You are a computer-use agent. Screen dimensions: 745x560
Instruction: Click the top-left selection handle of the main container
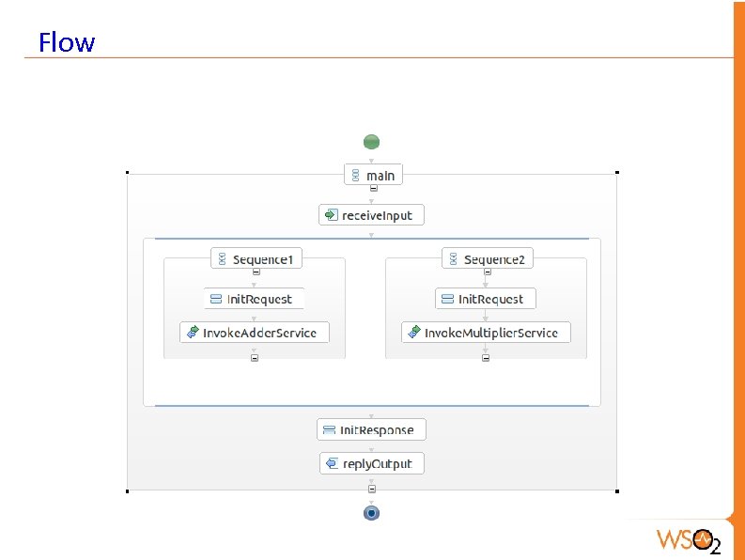(128, 173)
